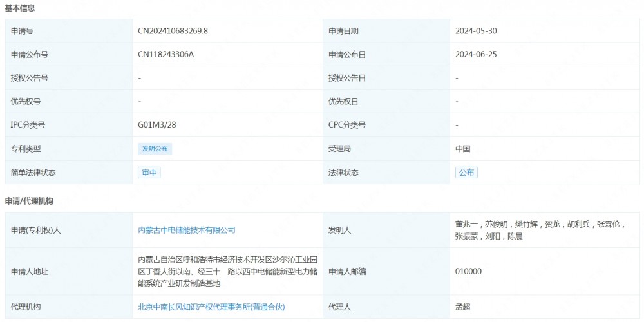Screen dimensions: 644x322
Task: Click the 法律状态 field label
Action: pos(343,173)
